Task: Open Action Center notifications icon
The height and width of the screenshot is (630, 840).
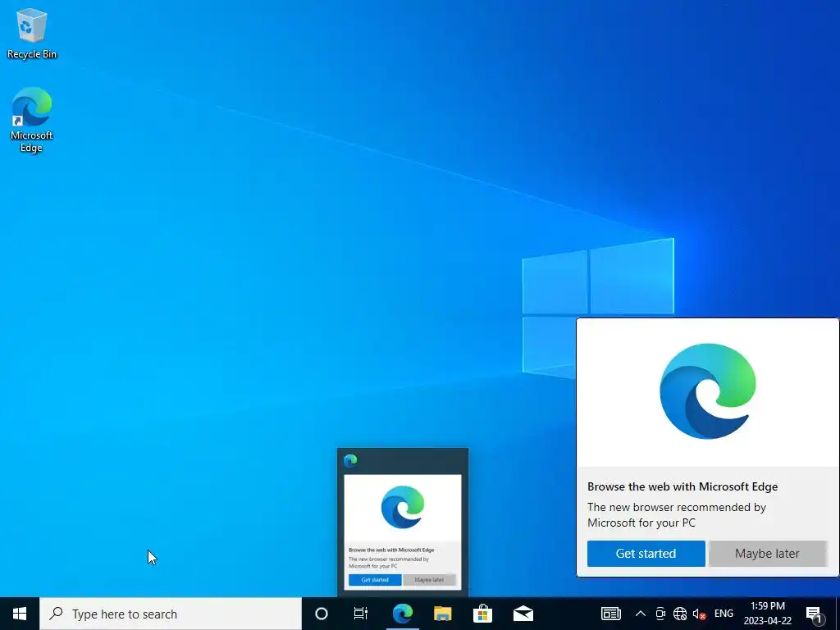Action: 814,614
